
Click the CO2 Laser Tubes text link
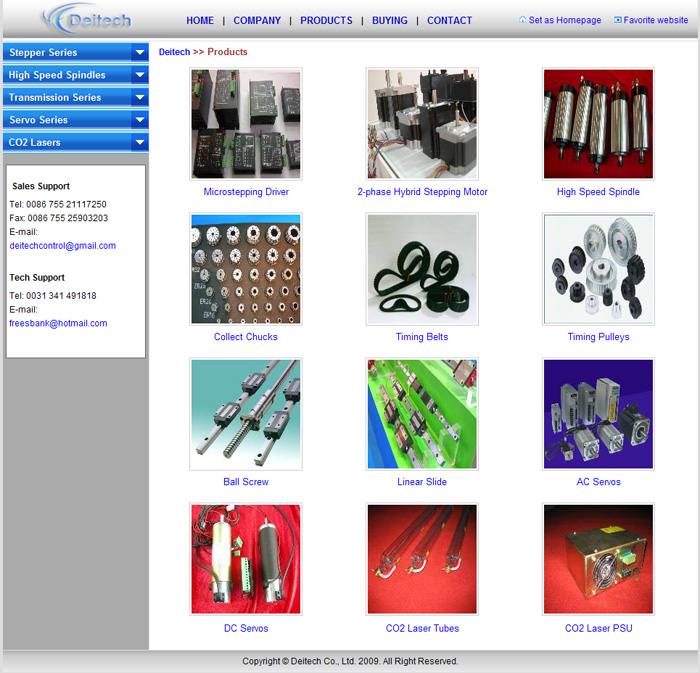(422, 628)
